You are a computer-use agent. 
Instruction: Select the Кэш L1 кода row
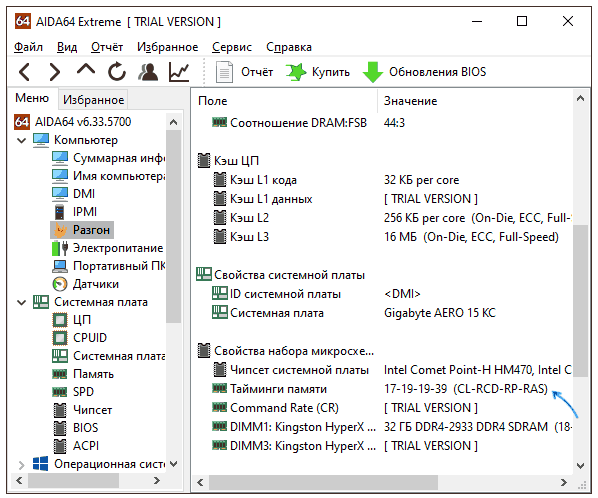pyautogui.click(x=383, y=180)
